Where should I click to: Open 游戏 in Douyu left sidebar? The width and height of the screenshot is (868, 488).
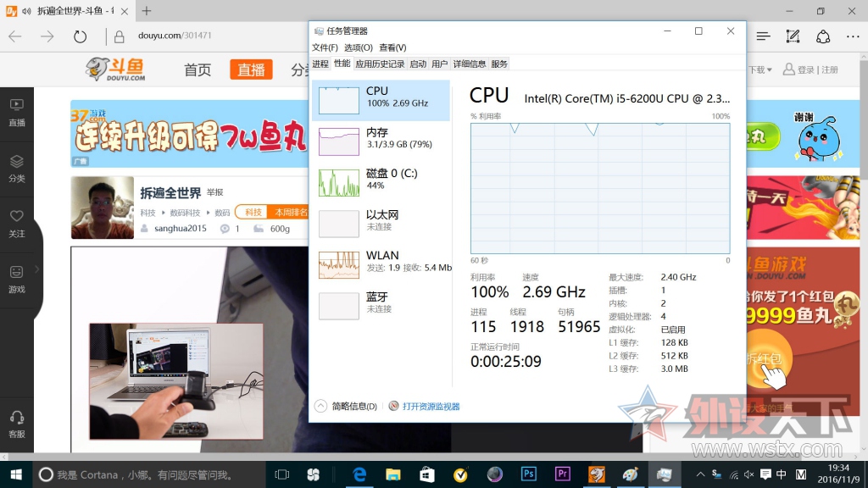pos(17,280)
